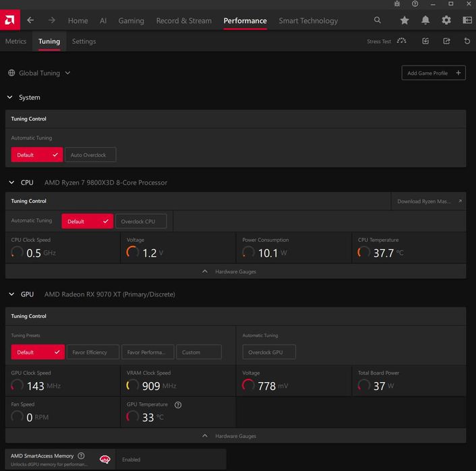This screenshot has height=471, width=476.
Task: Click AMD Radeon RX 9070 XT name
Action: tap(110, 294)
